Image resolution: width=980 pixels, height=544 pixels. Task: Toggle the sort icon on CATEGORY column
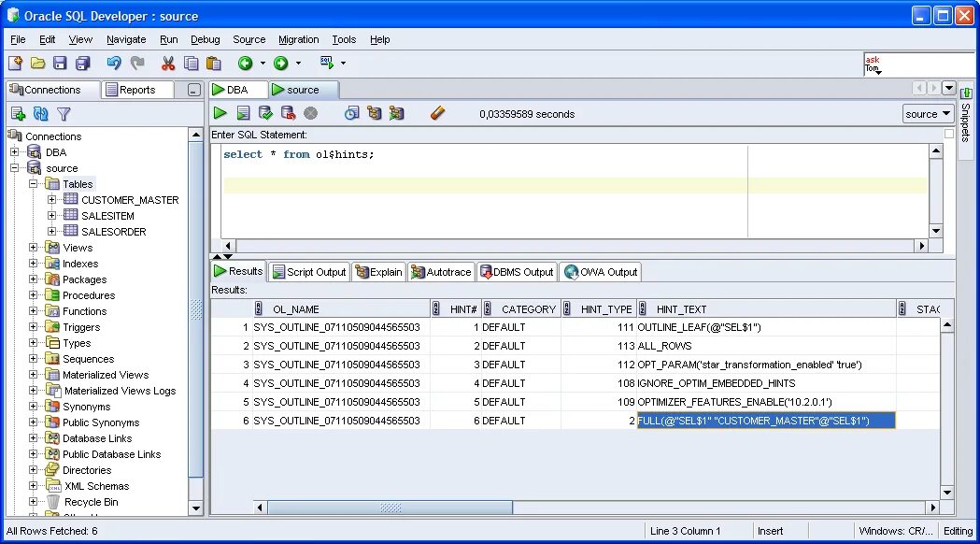coord(488,308)
